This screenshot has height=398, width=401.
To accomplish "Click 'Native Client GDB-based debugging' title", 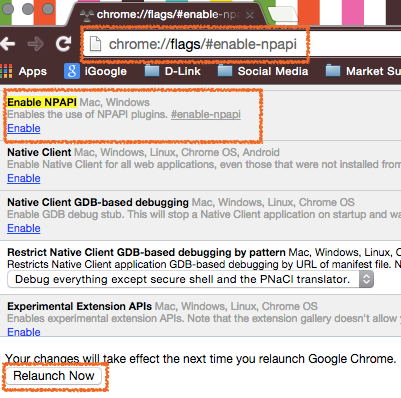I will [98, 202].
